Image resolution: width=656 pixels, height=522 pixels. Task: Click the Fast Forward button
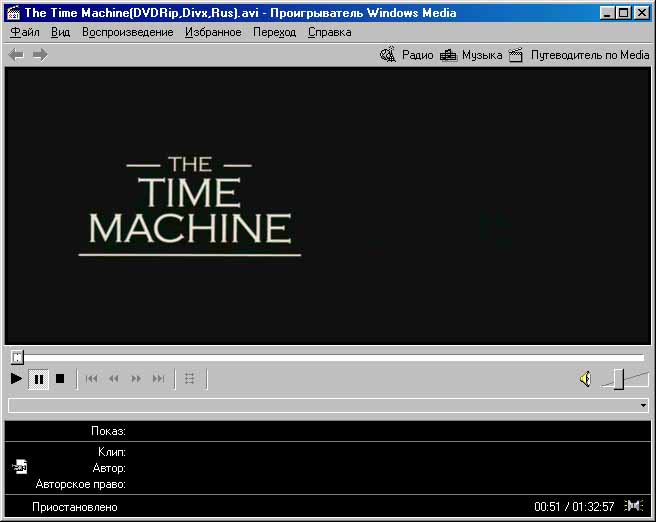pos(136,379)
